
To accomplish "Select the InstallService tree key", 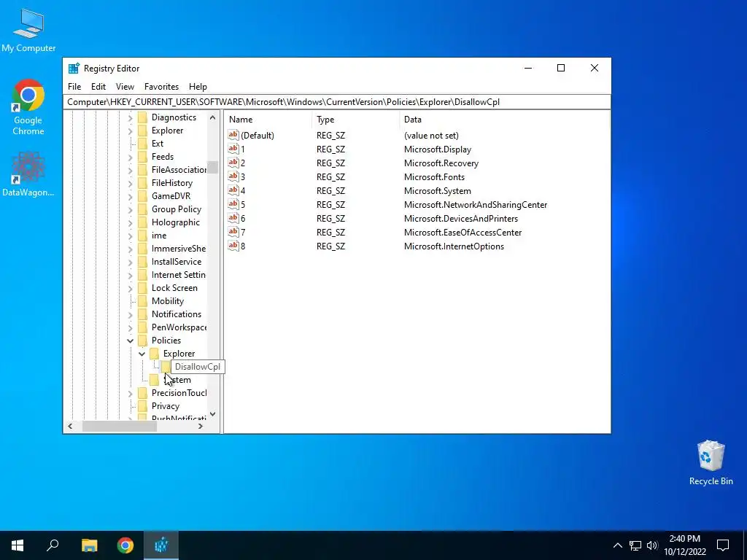I will 177,262.
